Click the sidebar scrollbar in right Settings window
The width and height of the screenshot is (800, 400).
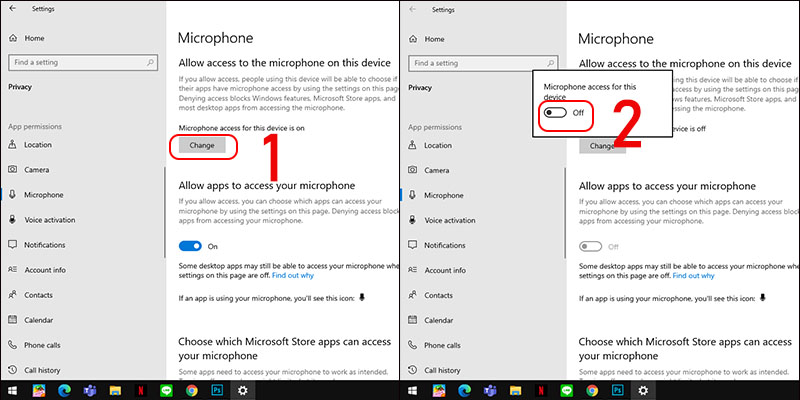(x=565, y=213)
